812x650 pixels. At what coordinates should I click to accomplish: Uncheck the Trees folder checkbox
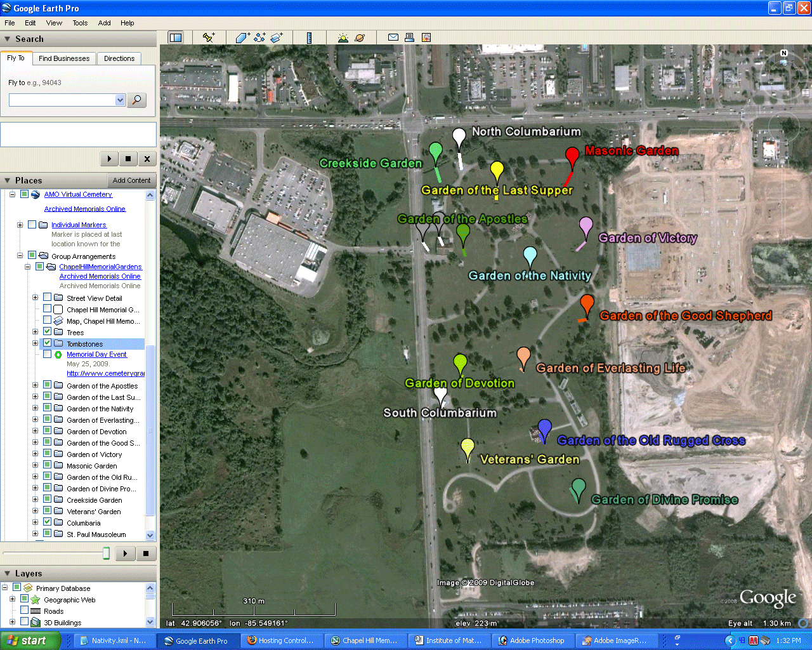(x=48, y=332)
